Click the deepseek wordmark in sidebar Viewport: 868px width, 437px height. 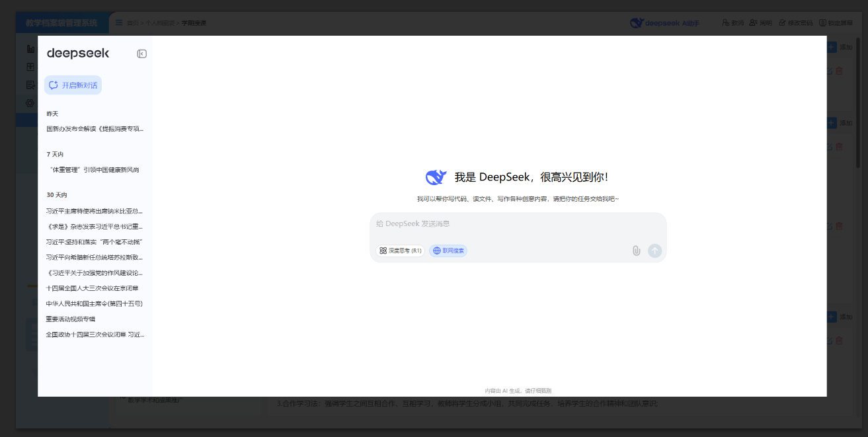(x=78, y=54)
